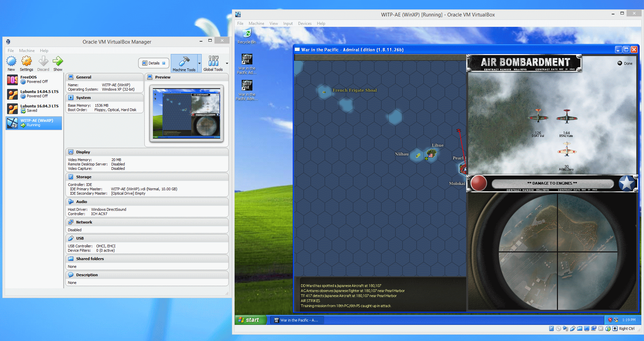
Task: Click the D3A1 Val aircraft icon
Action: click(538, 116)
